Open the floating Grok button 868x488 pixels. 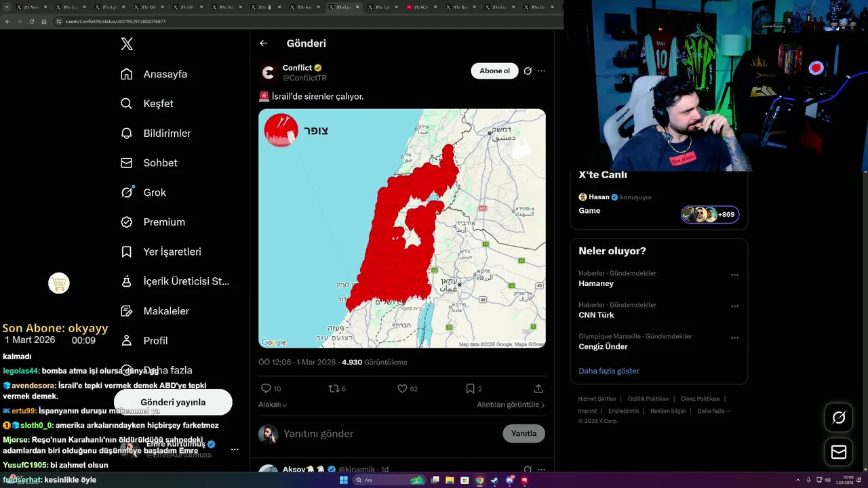(839, 418)
